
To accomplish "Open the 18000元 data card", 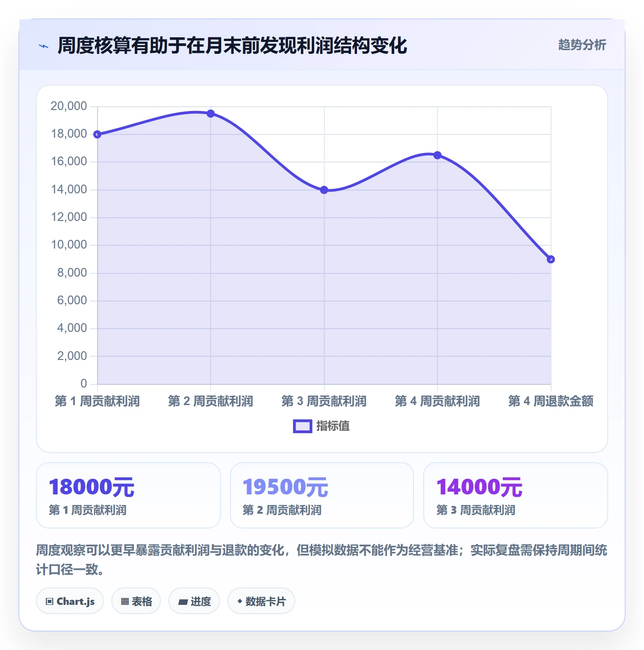I will (x=128, y=495).
